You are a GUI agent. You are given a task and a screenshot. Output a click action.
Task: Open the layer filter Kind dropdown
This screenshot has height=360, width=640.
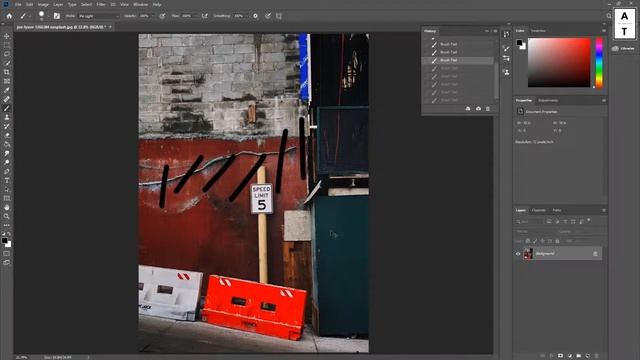529,222
